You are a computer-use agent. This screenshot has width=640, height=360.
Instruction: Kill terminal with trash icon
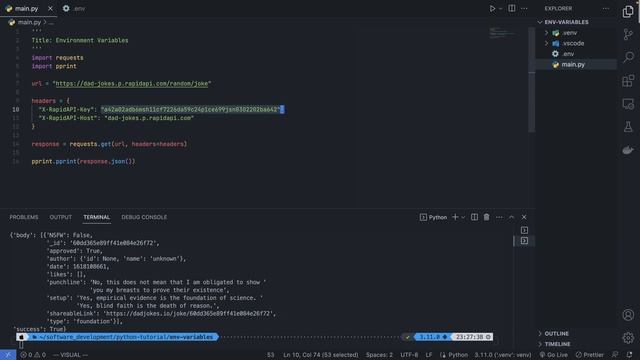pyautogui.click(x=487, y=217)
